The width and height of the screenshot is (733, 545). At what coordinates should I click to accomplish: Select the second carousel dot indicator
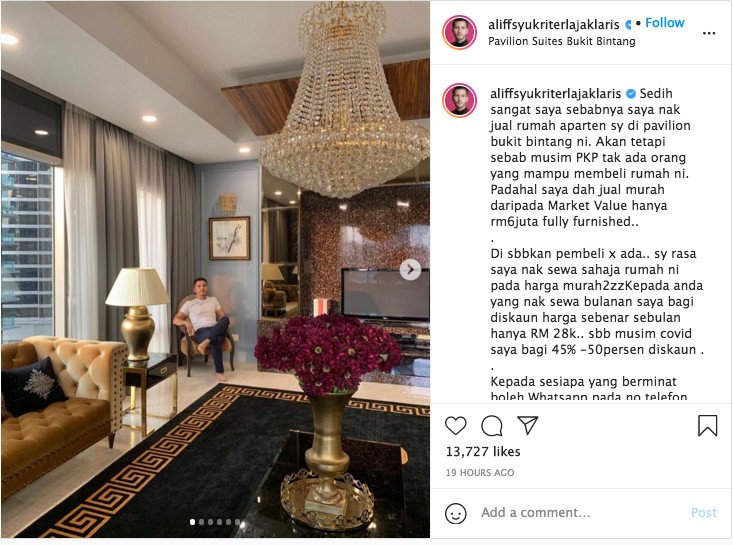click(x=201, y=522)
